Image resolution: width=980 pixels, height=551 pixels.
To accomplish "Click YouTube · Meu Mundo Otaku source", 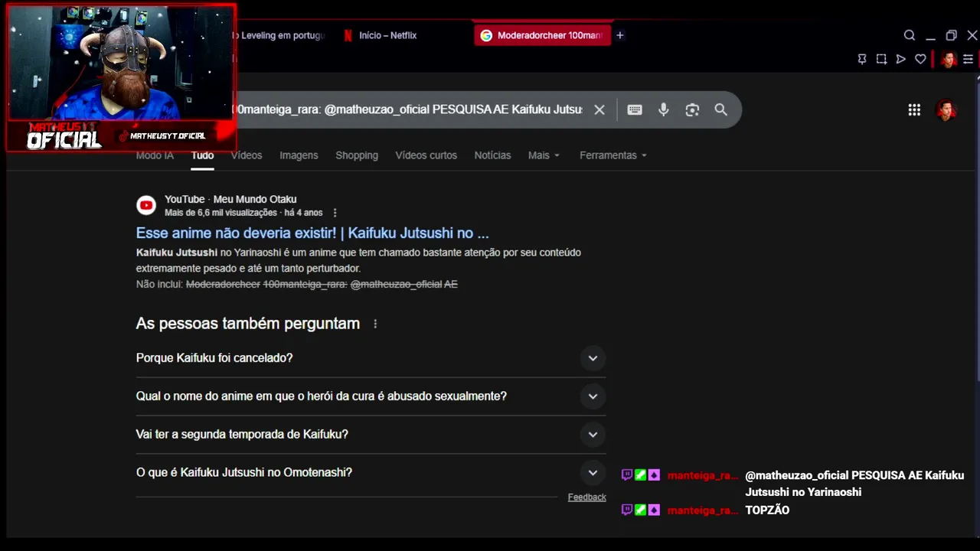I will [230, 199].
